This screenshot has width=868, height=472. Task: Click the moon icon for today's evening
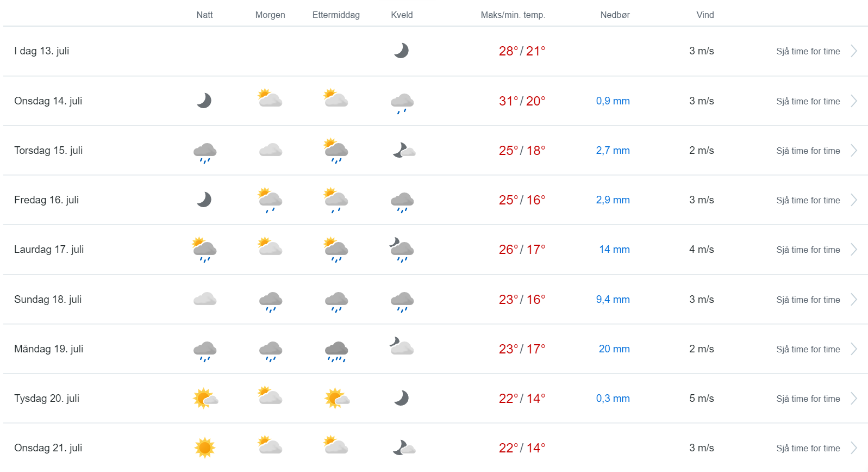pyautogui.click(x=401, y=51)
